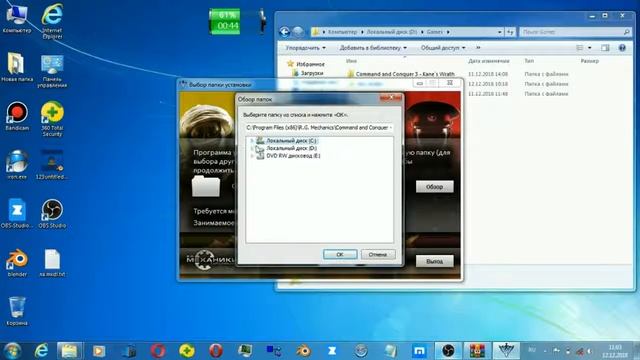Sort by the Размер column header

coord(589,61)
